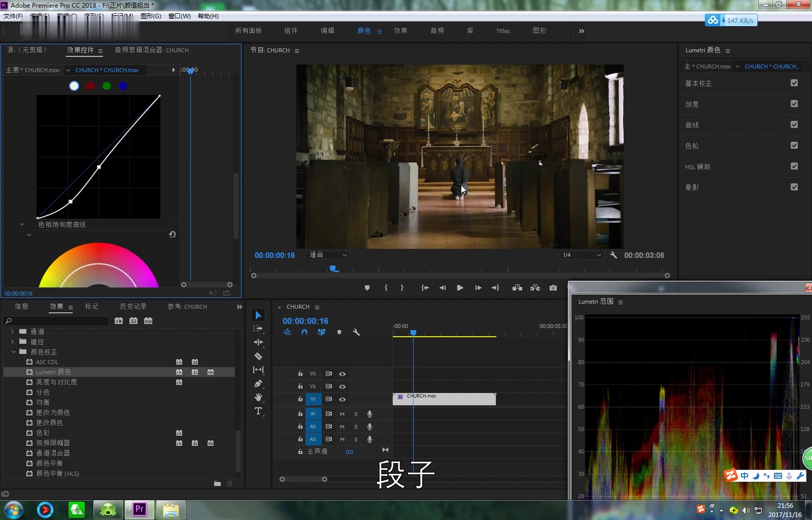Open the 历史记录 panel tab
The image size is (812, 520).
[x=133, y=306]
